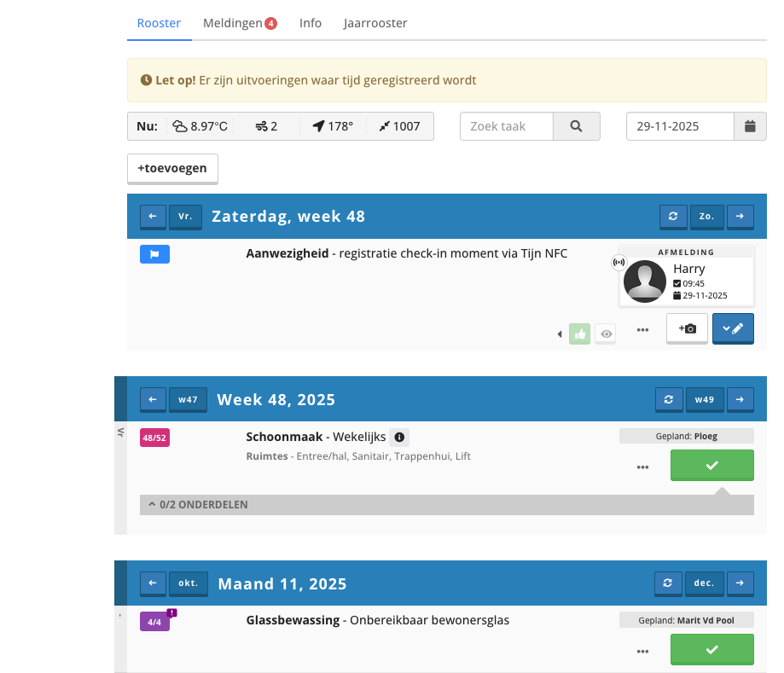Open info icon next to Schoonmaak Wekelijks
The image size is (784, 673).
coord(399,438)
